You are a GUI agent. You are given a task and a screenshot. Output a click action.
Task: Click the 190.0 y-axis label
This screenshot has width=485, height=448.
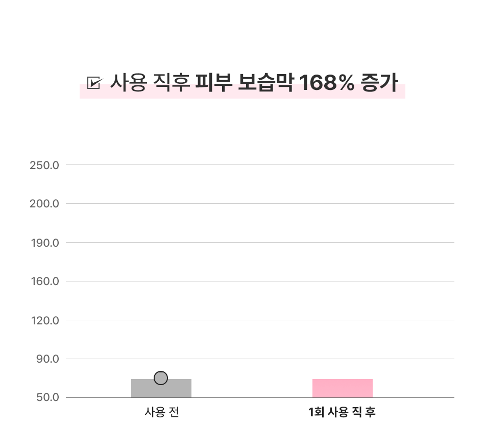(x=44, y=243)
